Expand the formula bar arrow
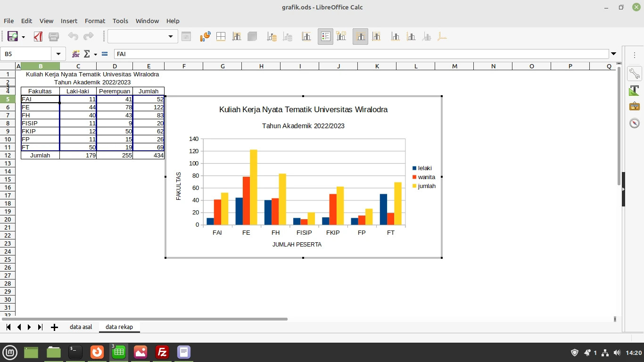This screenshot has height=362, width=644. (x=613, y=54)
